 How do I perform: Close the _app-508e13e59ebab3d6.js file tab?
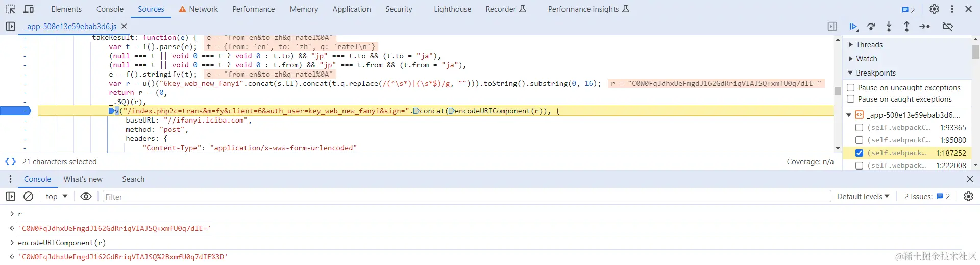pos(124,26)
